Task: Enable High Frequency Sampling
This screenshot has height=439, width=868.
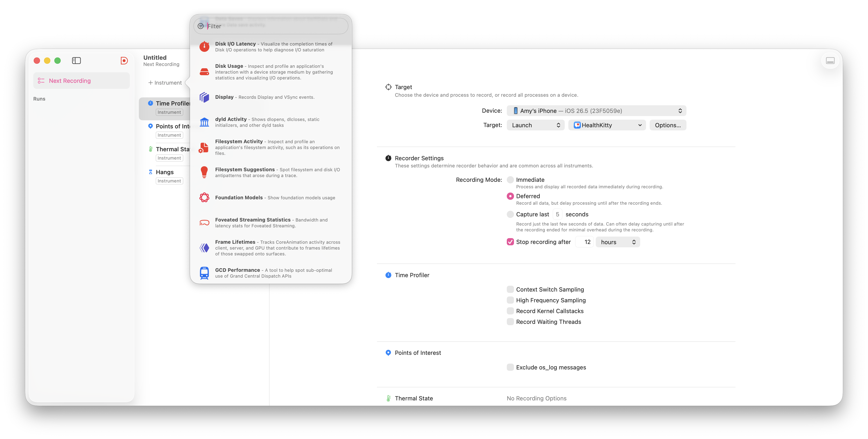Action: click(510, 300)
